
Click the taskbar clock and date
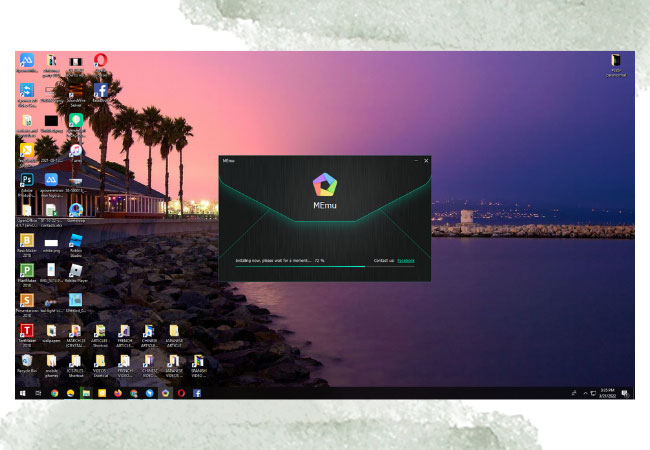[607, 393]
